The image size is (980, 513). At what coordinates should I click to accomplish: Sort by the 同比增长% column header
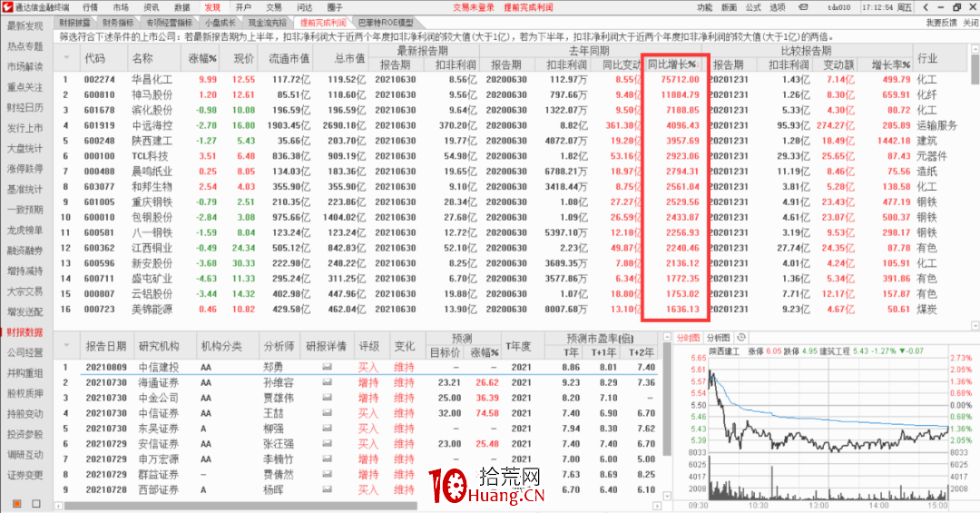tap(672, 64)
